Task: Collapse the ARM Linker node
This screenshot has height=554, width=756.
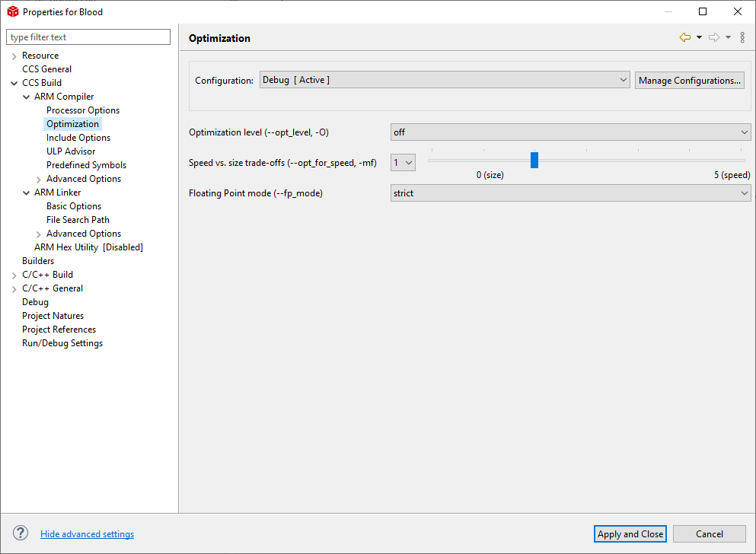Action: pyautogui.click(x=26, y=193)
